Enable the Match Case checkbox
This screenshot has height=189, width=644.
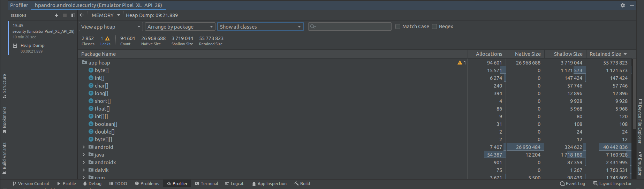[x=398, y=27]
